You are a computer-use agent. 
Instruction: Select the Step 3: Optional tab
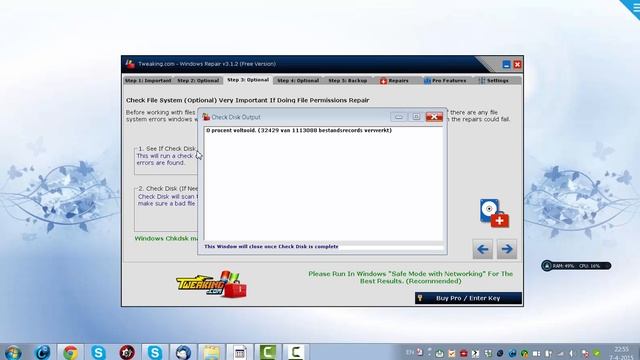pos(248,80)
